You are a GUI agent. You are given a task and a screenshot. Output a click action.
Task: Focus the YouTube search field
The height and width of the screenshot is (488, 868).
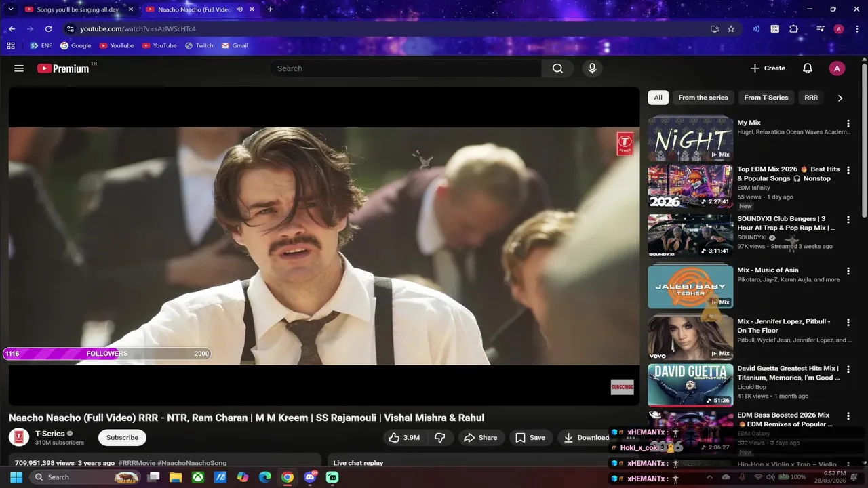(x=405, y=68)
